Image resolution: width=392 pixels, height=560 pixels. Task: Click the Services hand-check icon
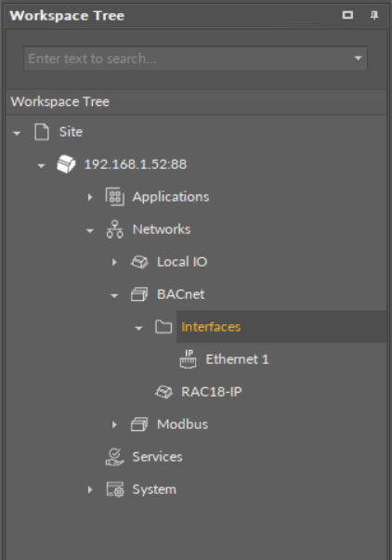114,457
